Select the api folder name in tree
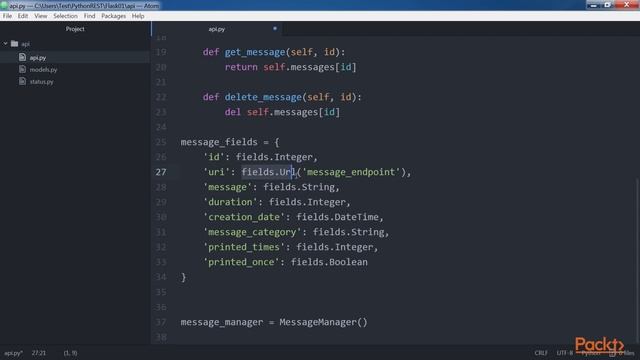Screen dimensions: 640x360 coord(25,44)
